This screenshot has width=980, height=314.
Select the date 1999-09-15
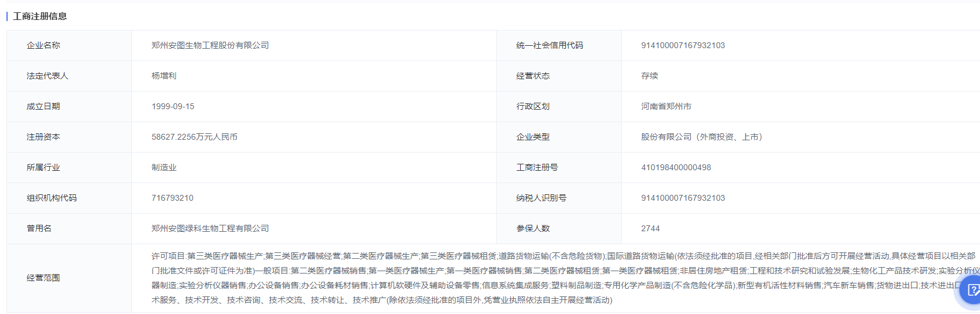[172, 106]
